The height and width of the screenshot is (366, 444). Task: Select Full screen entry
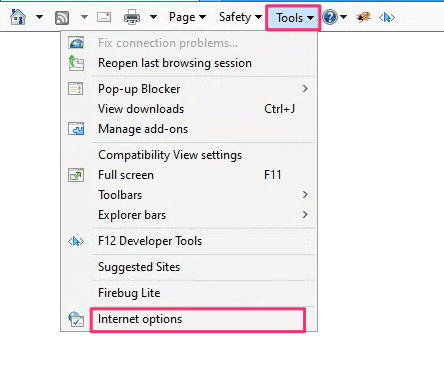point(189,175)
